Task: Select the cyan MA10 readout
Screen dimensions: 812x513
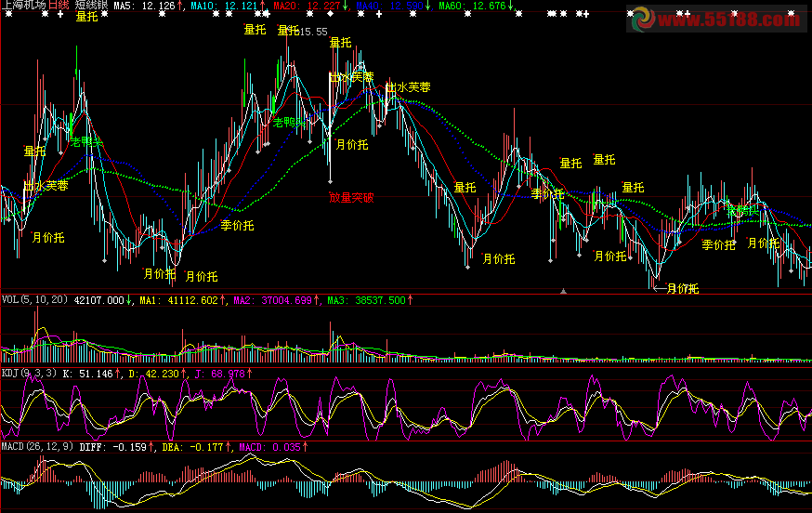Action: point(224,6)
